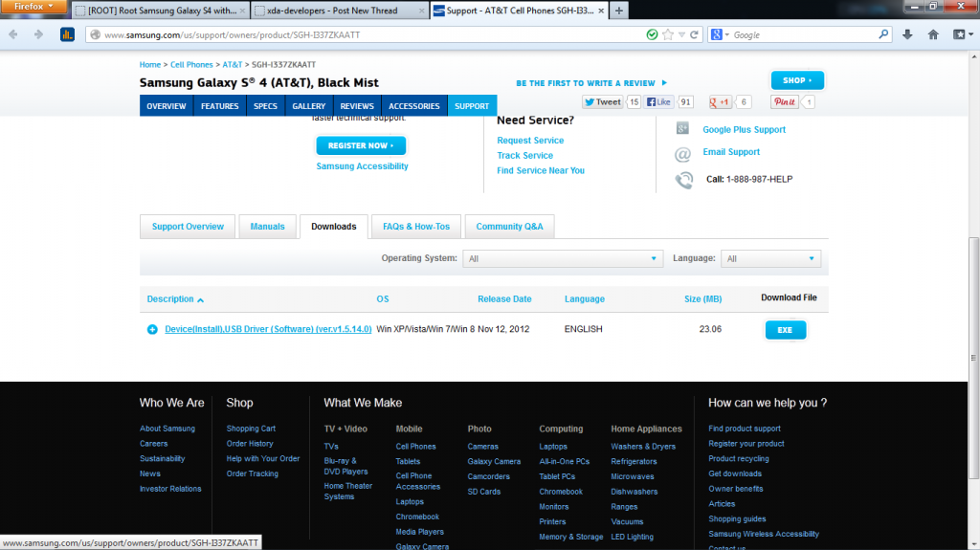Open the FAQs & How-Tos tab
Viewport: 980px width, 550px height.
pyautogui.click(x=416, y=227)
